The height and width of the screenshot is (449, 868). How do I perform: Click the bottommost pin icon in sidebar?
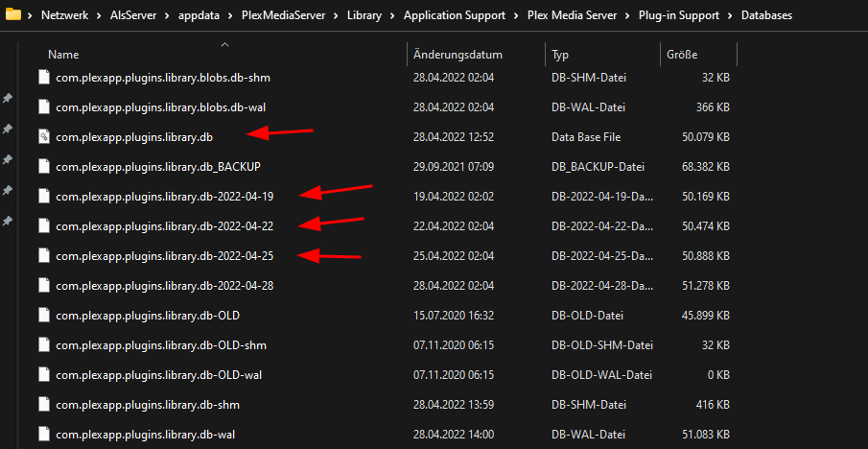[x=8, y=222]
